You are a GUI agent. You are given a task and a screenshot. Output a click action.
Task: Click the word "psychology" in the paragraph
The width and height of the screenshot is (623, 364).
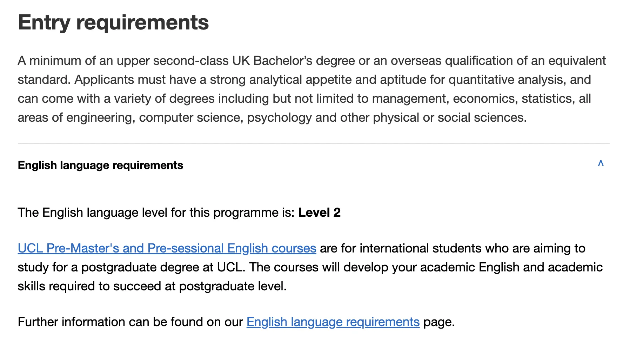pos(279,117)
